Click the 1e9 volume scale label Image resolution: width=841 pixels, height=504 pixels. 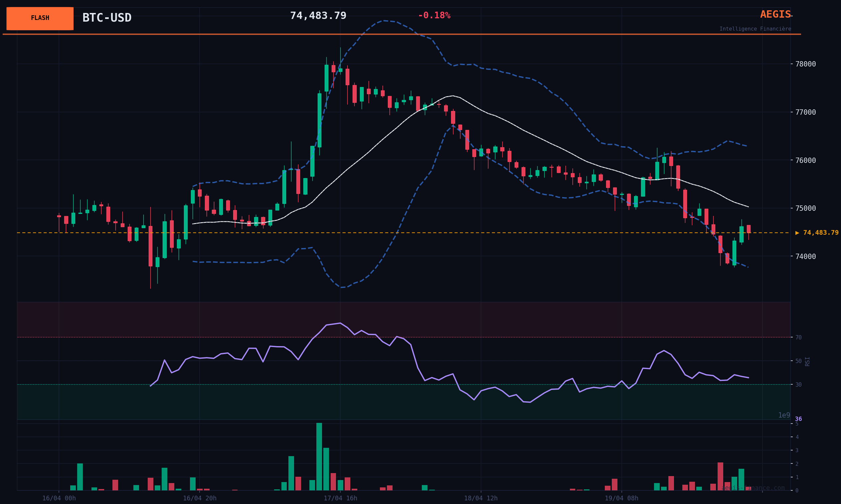[784, 415]
